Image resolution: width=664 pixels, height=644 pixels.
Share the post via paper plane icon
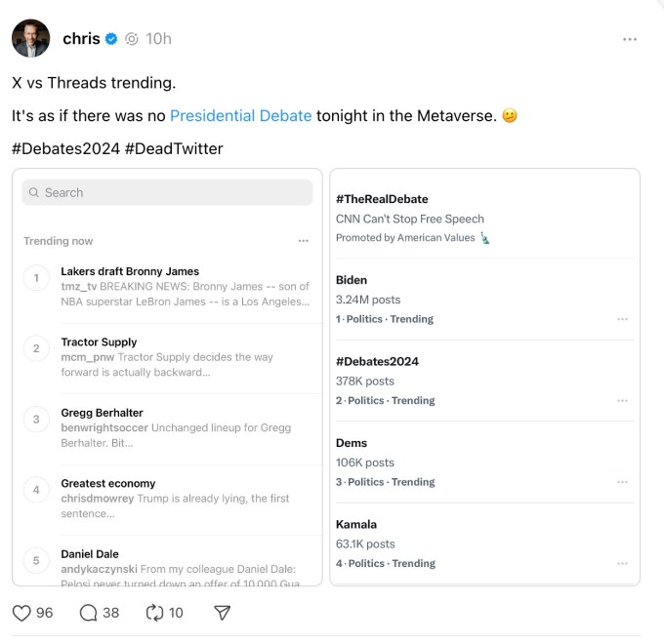[x=222, y=613]
